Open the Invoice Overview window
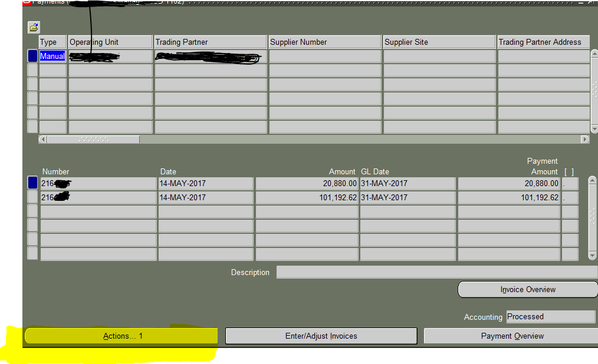Screen dimensions: 598x364 527,289
